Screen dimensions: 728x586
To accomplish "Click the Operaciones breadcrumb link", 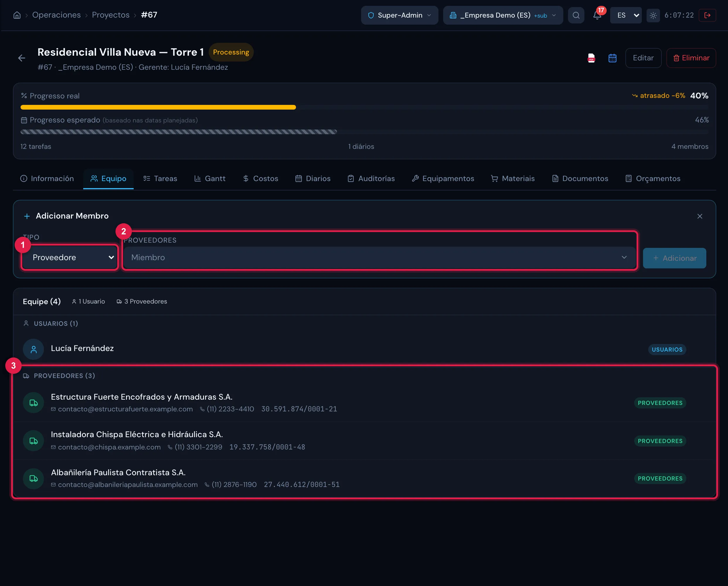I will [56, 15].
